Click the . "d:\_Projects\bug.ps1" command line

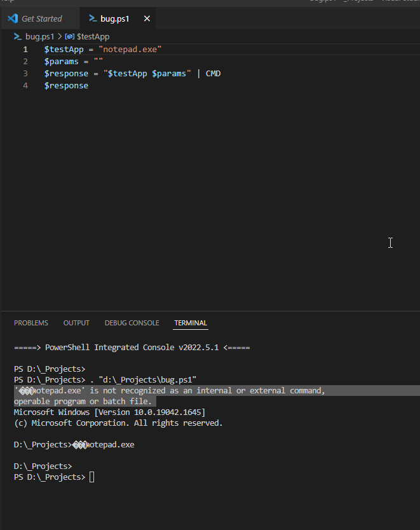(x=105, y=380)
